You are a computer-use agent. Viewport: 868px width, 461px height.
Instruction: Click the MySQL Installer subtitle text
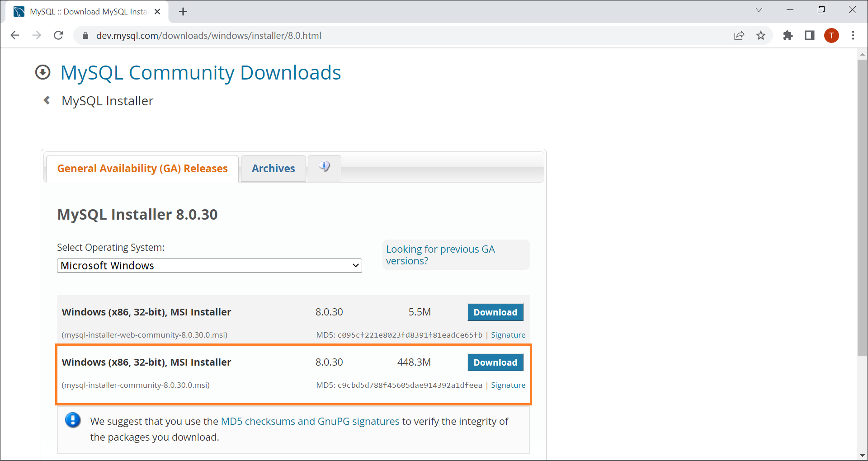coord(108,101)
